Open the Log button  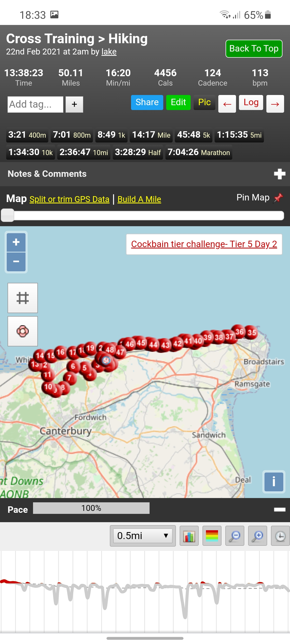[x=251, y=103]
